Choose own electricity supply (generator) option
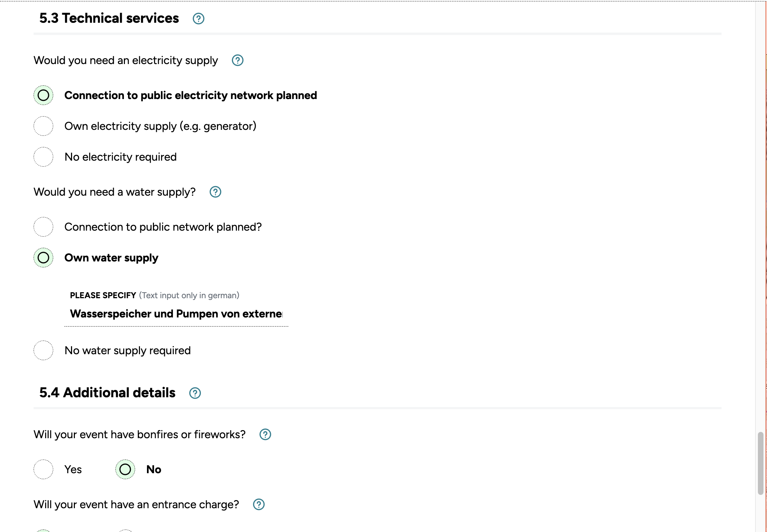The image size is (767, 532). (x=43, y=126)
